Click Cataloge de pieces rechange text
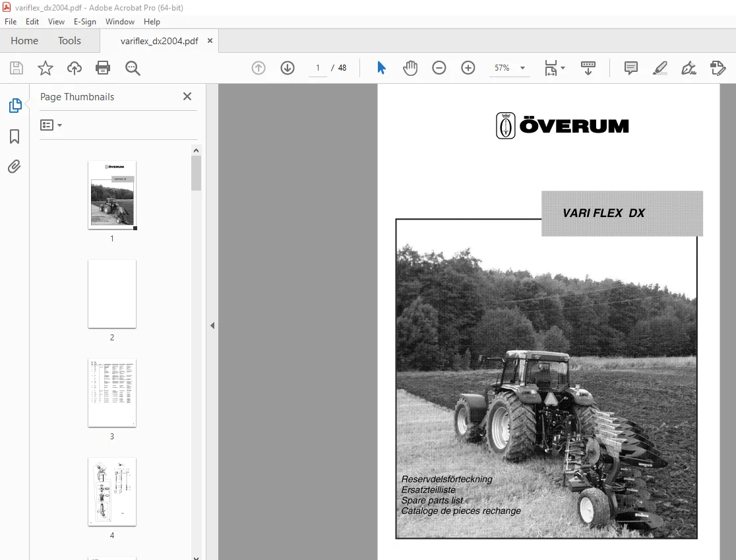Screen dimensions: 736x560 tap(461, 511)
